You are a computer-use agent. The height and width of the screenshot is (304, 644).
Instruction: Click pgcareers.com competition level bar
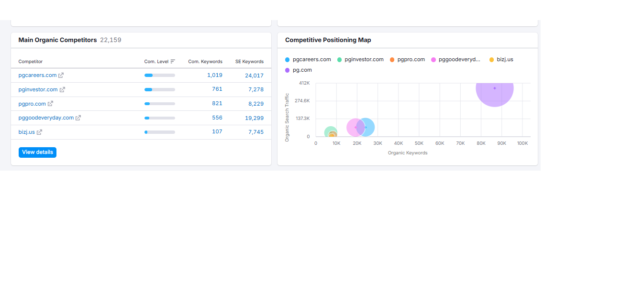coord(160,76)
